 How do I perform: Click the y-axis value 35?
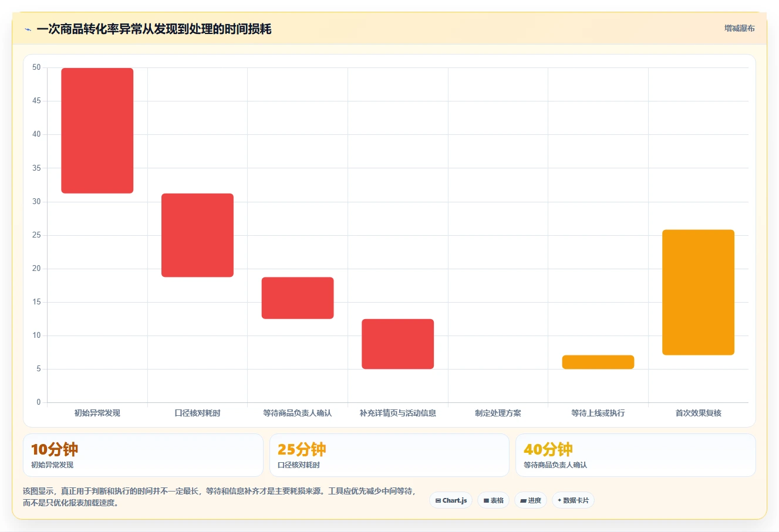(36, 168)
